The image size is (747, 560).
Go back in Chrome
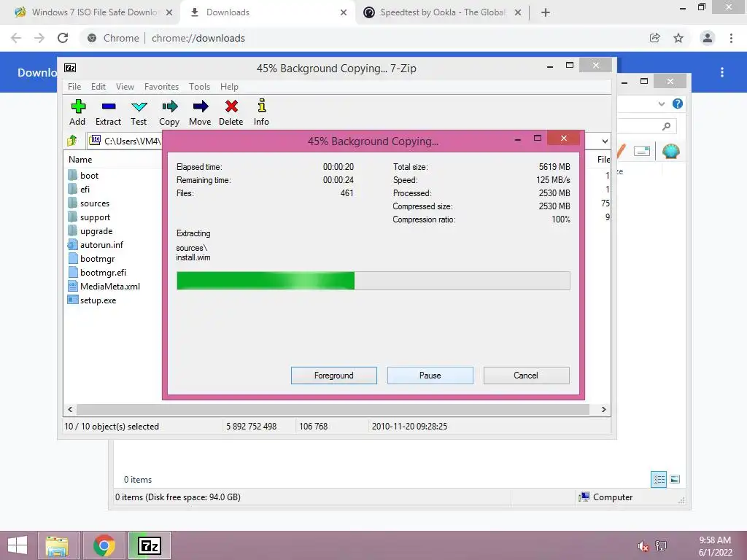coord(16,38)
